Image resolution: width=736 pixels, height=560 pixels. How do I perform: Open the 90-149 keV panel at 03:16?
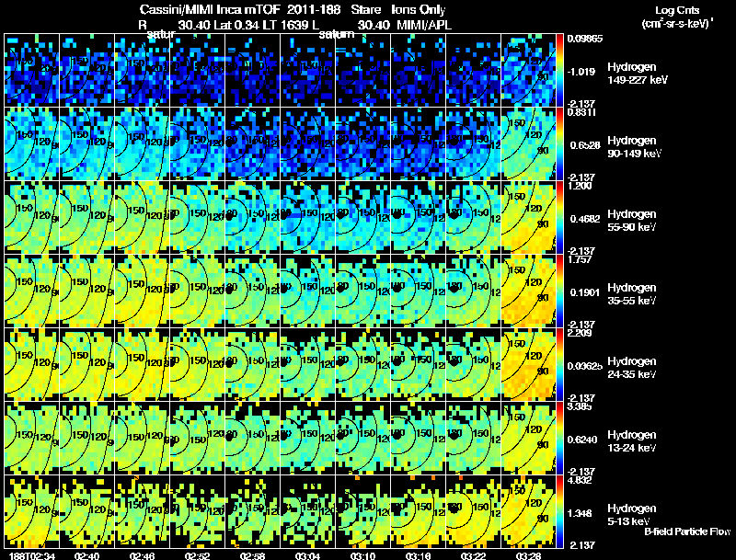coord(418,143)
